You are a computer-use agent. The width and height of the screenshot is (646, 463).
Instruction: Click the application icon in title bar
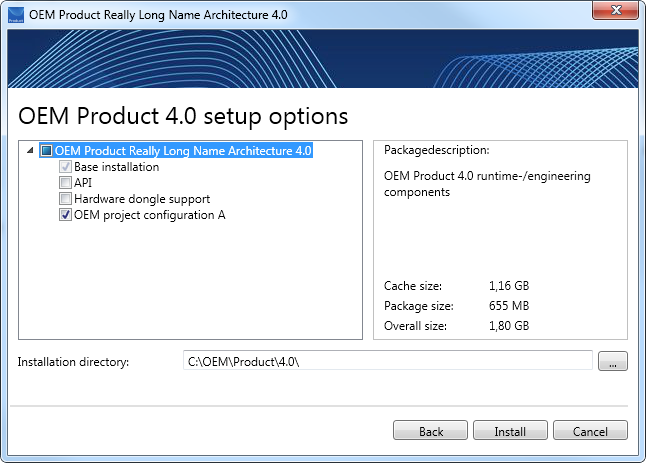pyautogui.click(x=16, y=15)
